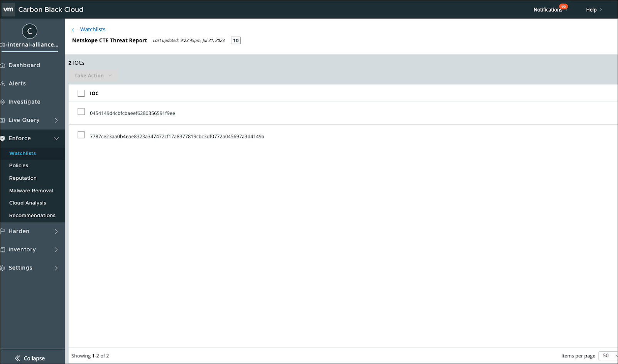Viewport: 618px width, 364px height.
Task: Collapse the Enforce section chevron
Action: (56, 138)
